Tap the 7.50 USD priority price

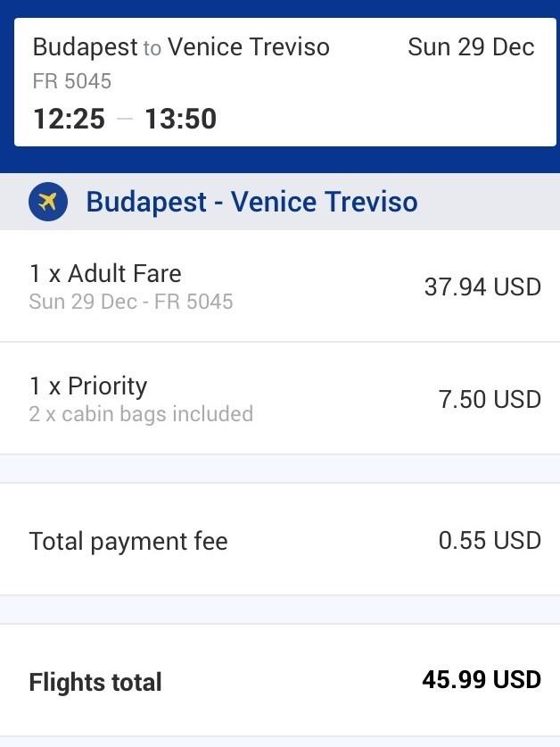pyautogui.click(x=490, y=399)
